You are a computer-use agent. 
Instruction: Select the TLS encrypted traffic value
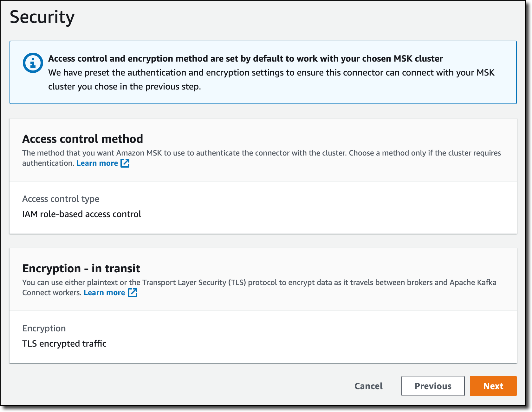(x=64, y=344)
